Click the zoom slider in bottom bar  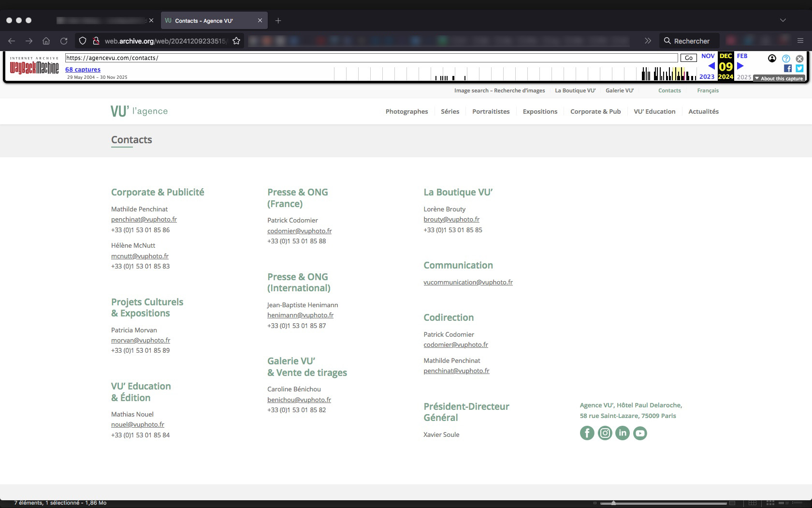click(x=613, y=503)
